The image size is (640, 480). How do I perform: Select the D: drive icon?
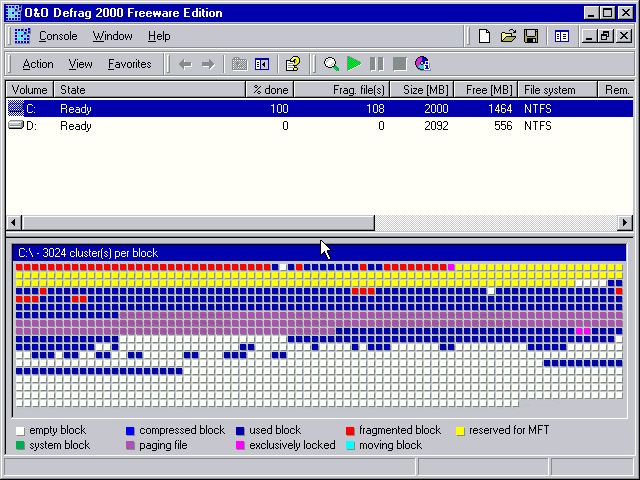coord(16,125)
